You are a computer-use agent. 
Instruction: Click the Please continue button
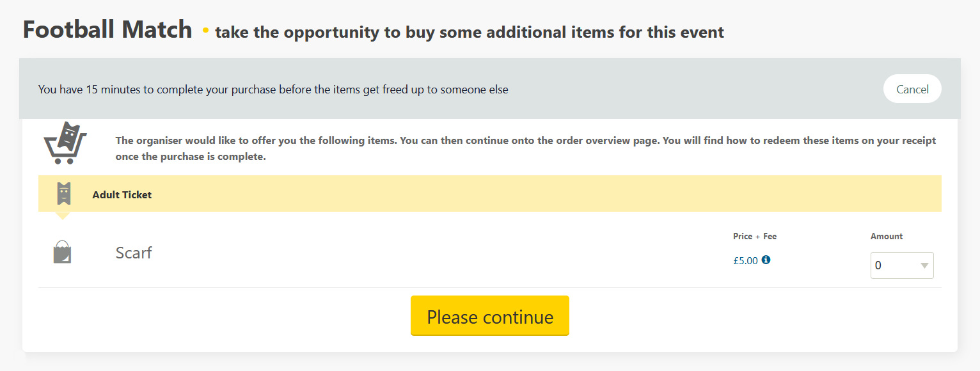(x=490, y=315)
